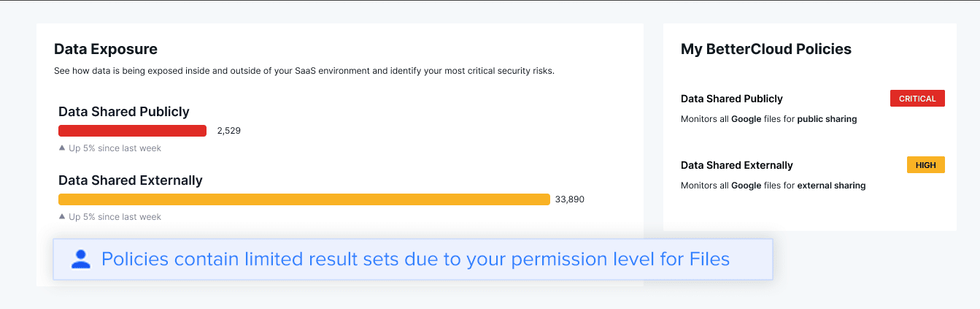Select the Data Shared Publicly policy title

pyautogui.click(x=732, y=99)
